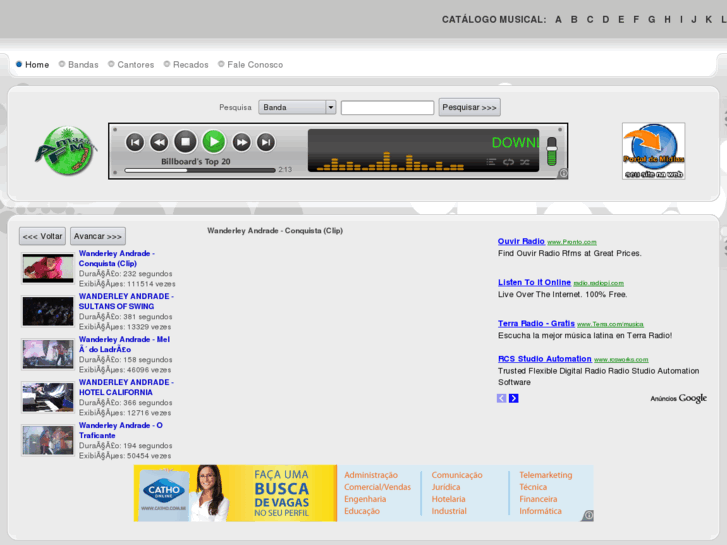
Task: Select catalog letter K
Action: pos(708,19)
